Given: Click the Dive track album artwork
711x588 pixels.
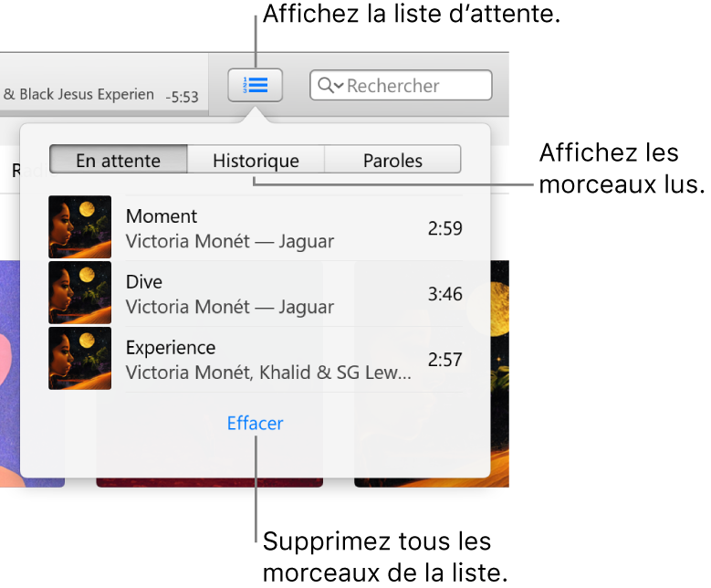Looking at the screenshot, I should coord(80,293).
